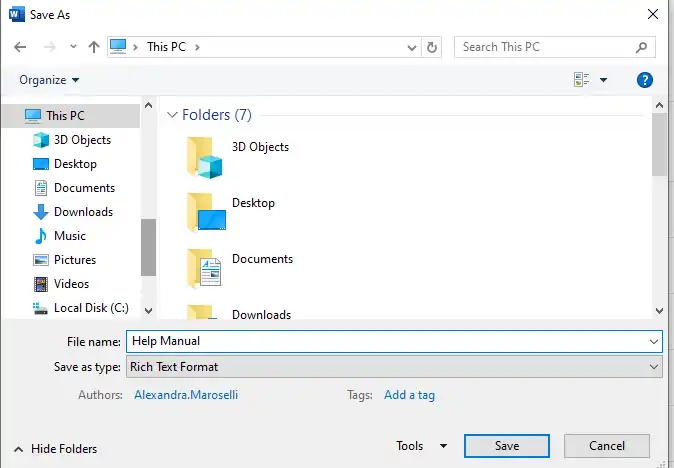The height and width of the screenshot is (468, 674).
Task: Collapse the Folders (7) group
Action: 172,115
